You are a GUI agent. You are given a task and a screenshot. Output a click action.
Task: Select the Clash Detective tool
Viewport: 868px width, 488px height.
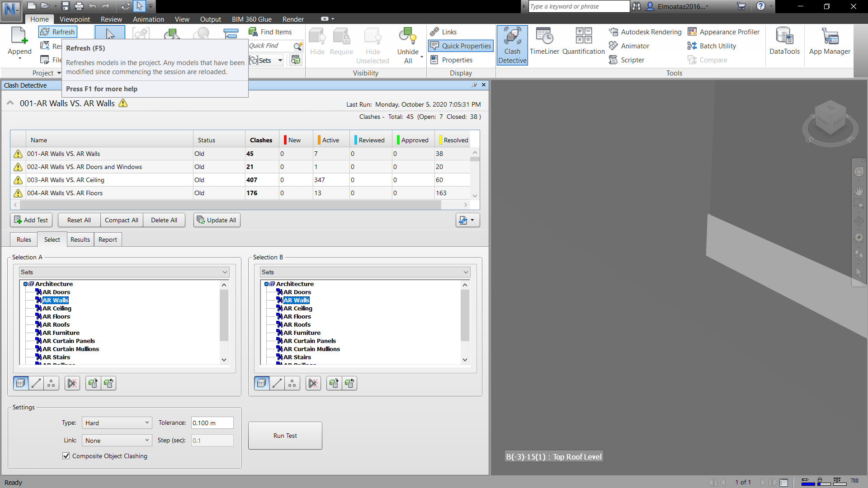click(512, 45)
